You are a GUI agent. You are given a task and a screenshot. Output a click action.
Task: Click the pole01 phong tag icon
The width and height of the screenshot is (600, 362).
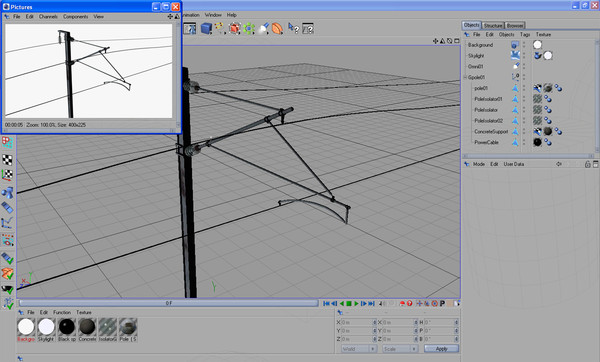coord(558,88)
